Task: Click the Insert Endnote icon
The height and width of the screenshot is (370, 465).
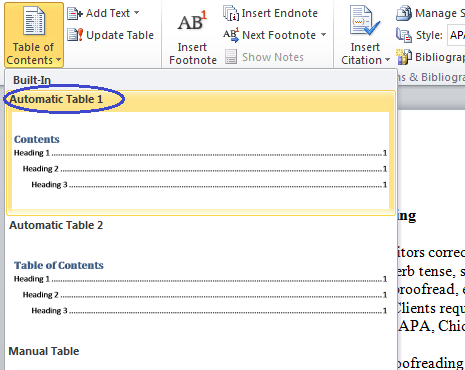Action: pos(231,13)
